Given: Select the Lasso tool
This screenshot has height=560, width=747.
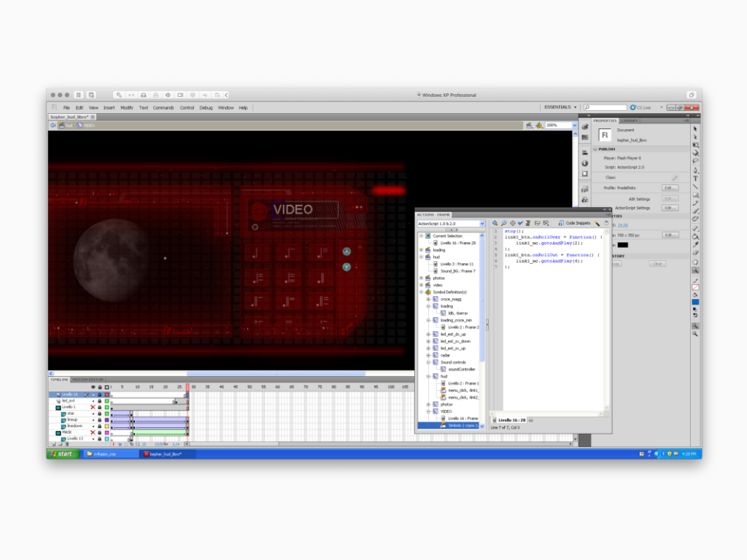Looking at the screenshot, I should pos(695,161).
